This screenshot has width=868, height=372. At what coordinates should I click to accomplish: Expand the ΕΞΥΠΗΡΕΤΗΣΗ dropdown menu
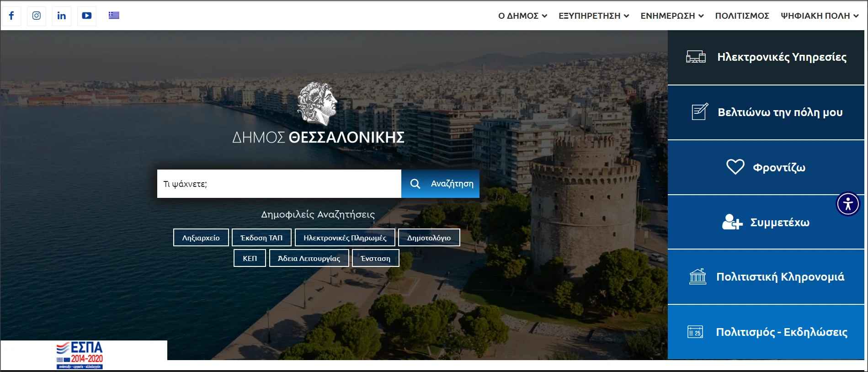pyautogui.click(x=594, y=16)
